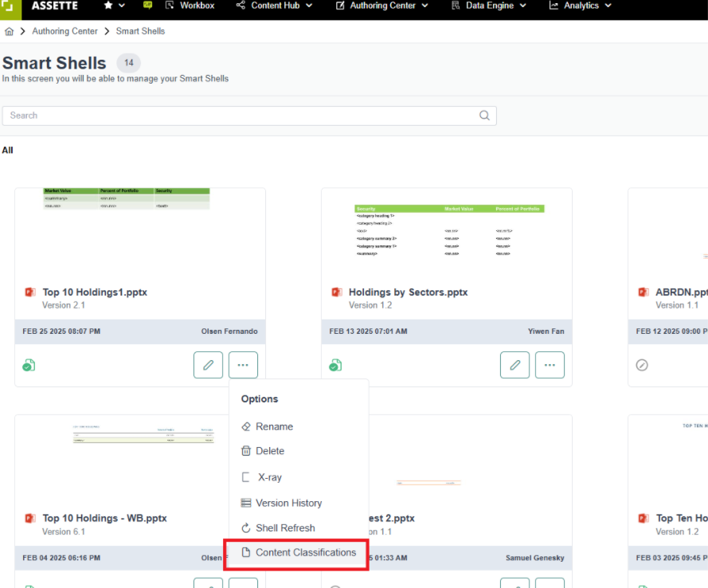Click the Top 10 Holdings - WB.pptx file name
Screen dimensions: 708x588
pyautogui.click(x=105, y=518)
